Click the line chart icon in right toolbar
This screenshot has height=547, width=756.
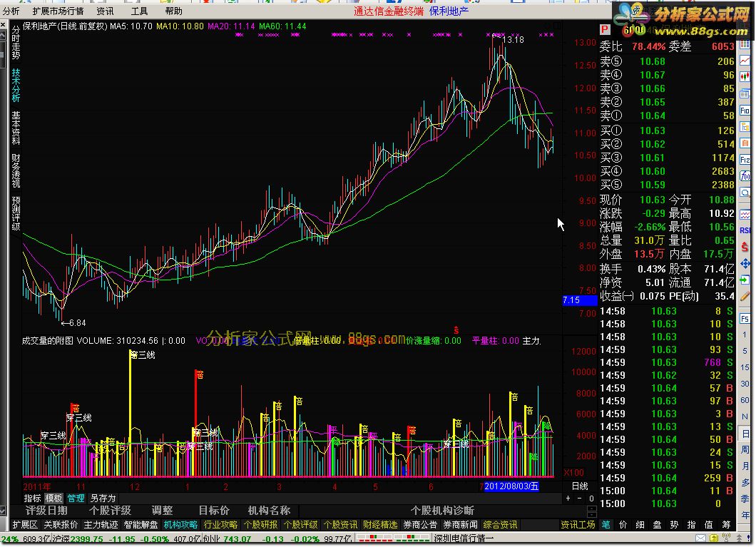tap(745, 60)
